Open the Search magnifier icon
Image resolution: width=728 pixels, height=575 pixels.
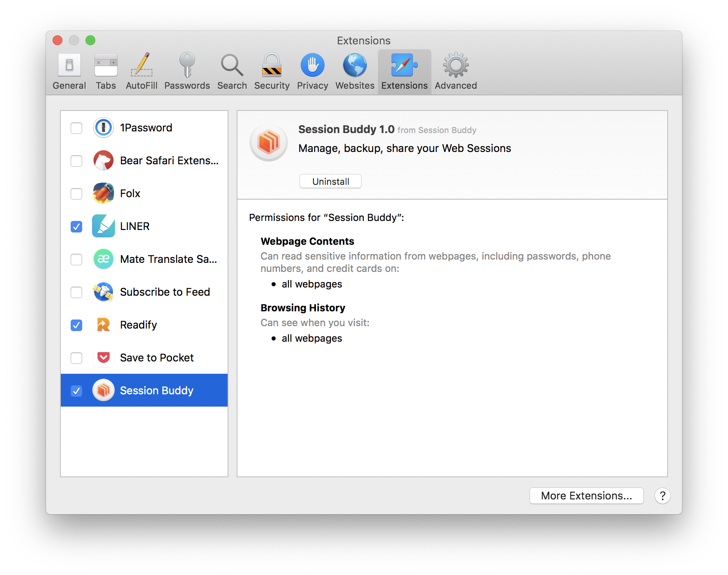pyautogui.click(x=232, y=65)
